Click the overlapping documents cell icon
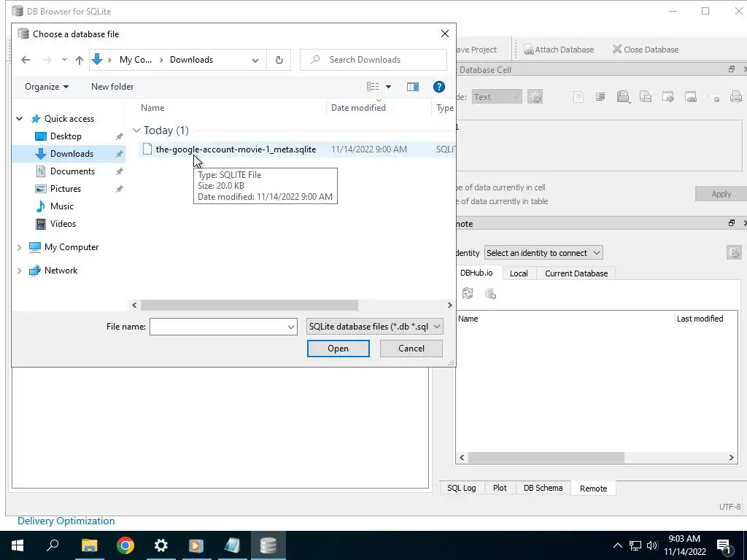This screenshot has height=560, width=747. click(646, 97)
